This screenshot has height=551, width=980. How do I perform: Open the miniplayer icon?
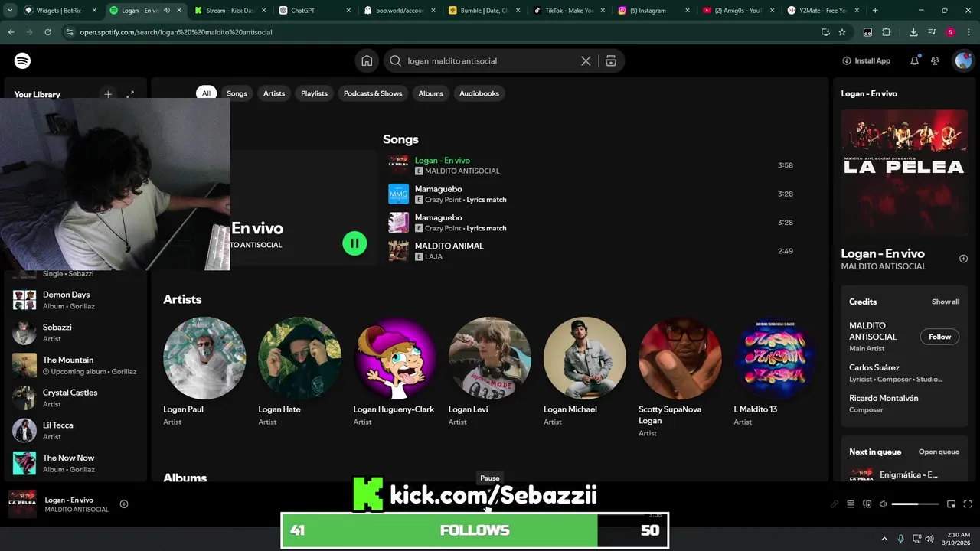[x=952, y=504]
